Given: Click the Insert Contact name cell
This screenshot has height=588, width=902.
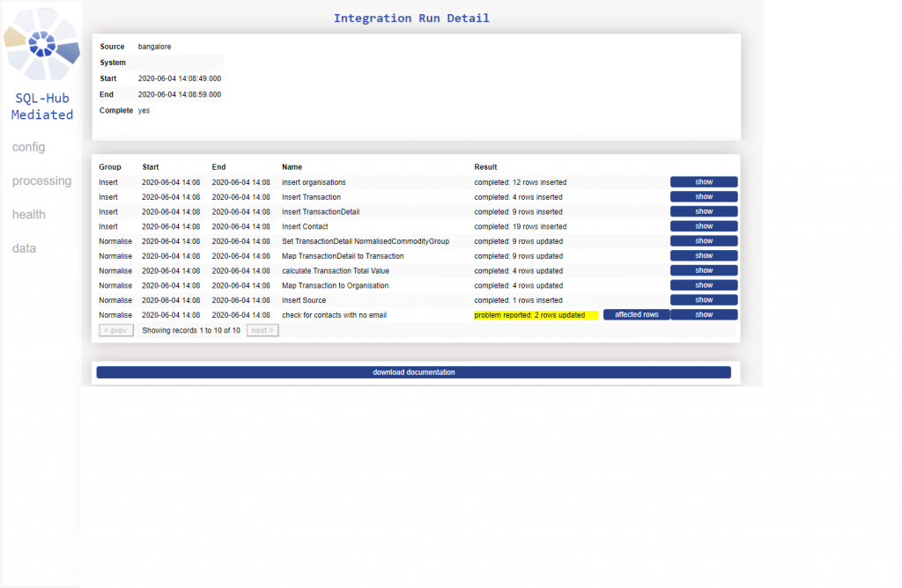Looking at the screenshot, I should point(305,226).
